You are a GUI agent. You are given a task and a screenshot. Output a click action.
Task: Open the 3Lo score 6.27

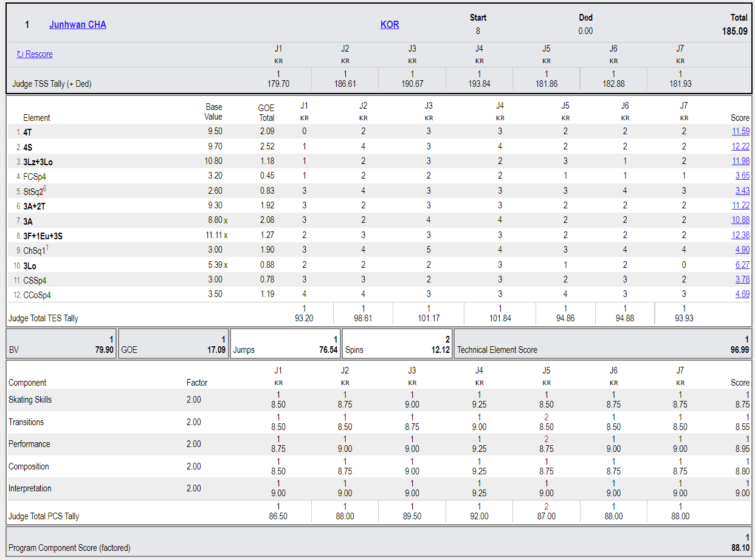click(x=743, y=265)
